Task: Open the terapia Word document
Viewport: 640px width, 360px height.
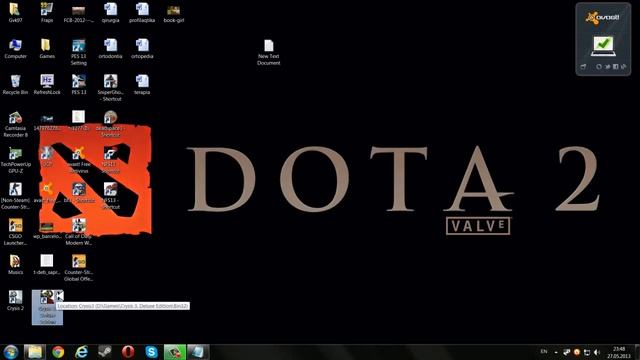Action: (x=142, y=84)
